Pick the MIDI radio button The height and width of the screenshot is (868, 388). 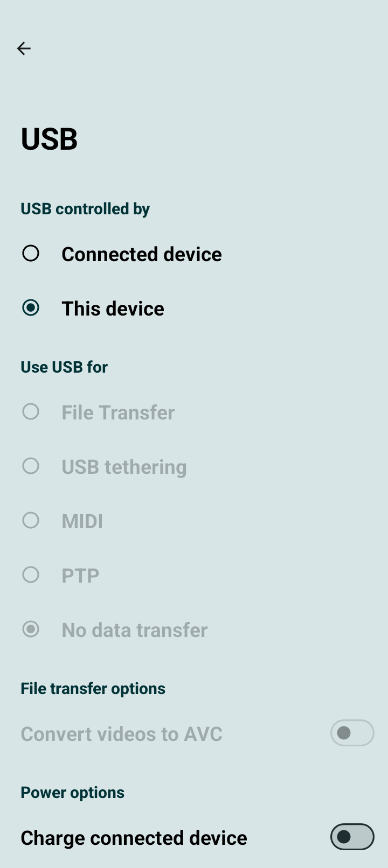tap(31, 520)
